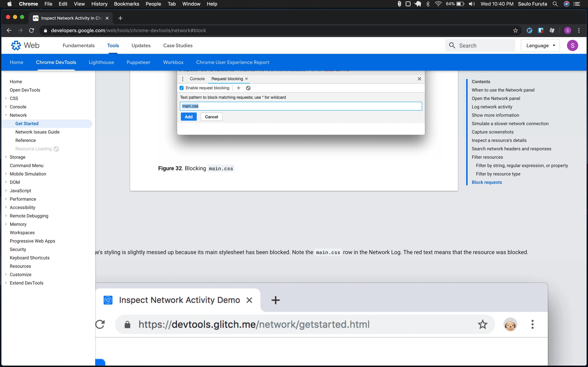Image resolution: width=588 pixels, height=367 pixels.
Task: Expand the CSS section in sidebar
Action: coord(6,98)
